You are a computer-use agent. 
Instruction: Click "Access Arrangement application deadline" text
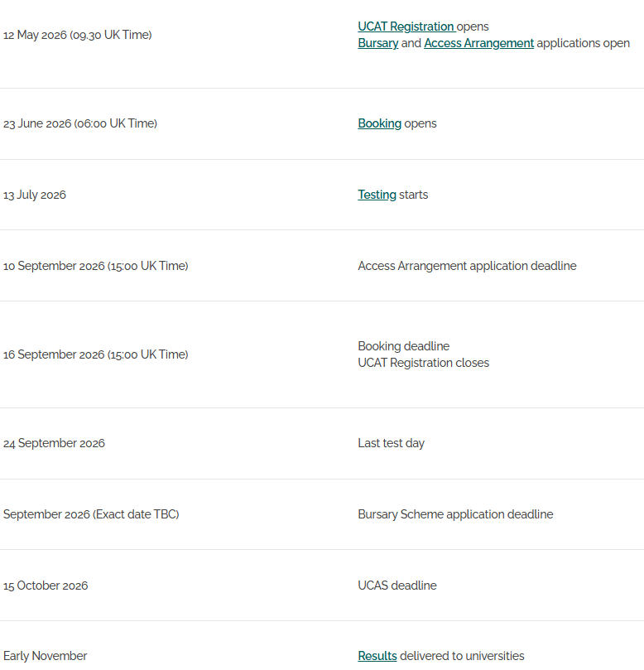click(x=467, y=266)
